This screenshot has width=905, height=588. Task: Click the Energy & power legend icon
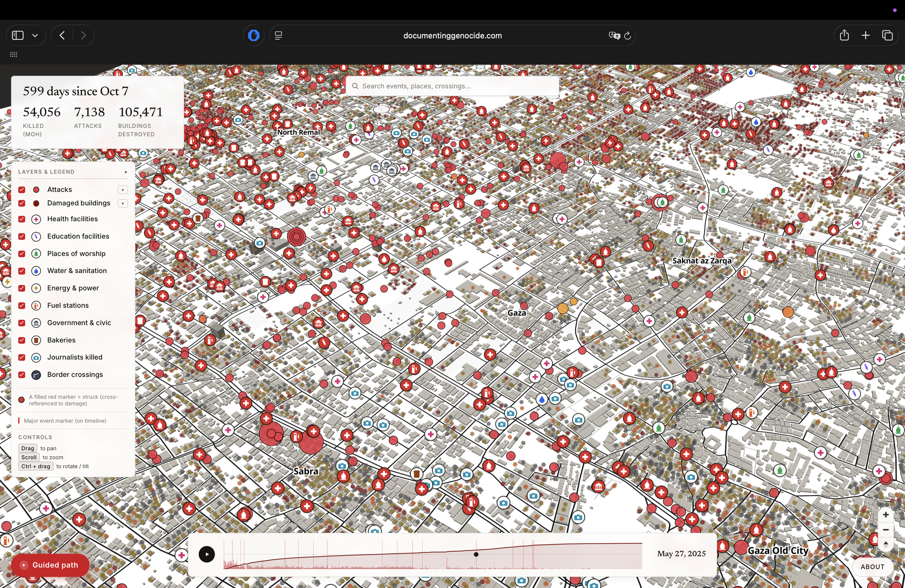tap(36, 288)
